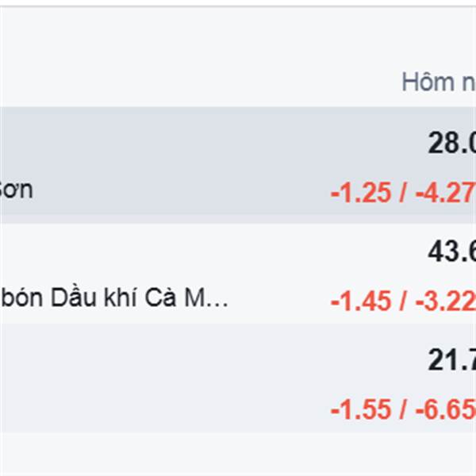Screen dimensions: 476x476
Task: Click the -1.55 change value
Action: point(361,409)
